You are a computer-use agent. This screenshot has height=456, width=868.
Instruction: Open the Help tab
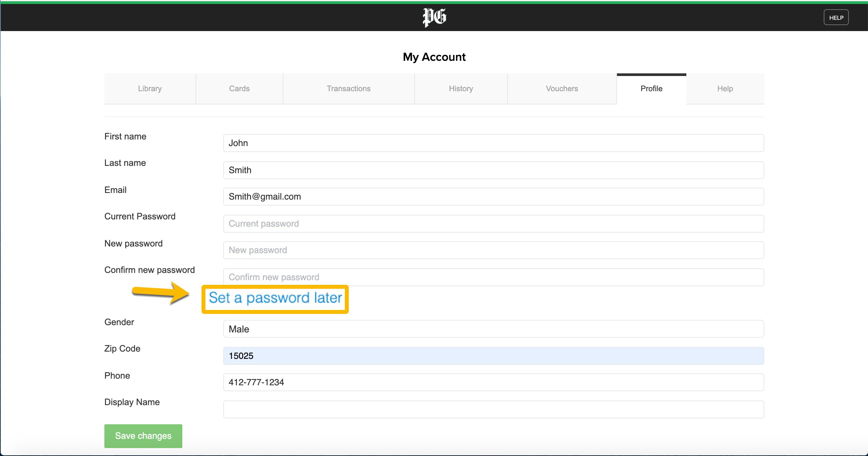click(725, 89)
